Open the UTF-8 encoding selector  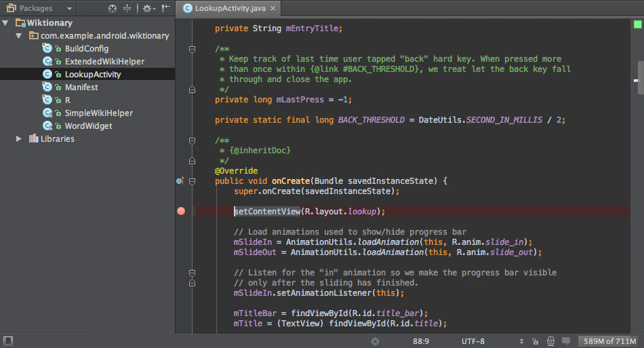point(472,341)
